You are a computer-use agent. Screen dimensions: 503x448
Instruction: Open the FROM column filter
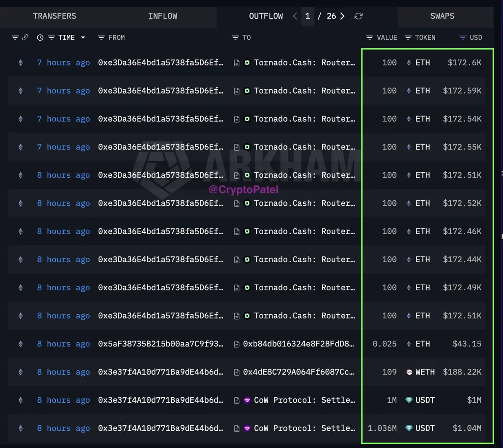click(101, 38)
